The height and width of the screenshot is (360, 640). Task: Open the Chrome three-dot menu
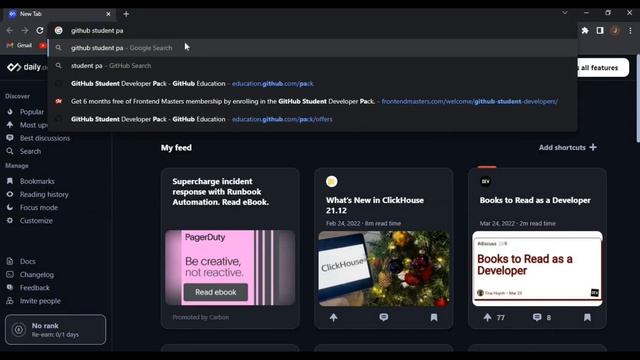click(x=630, y=31)
